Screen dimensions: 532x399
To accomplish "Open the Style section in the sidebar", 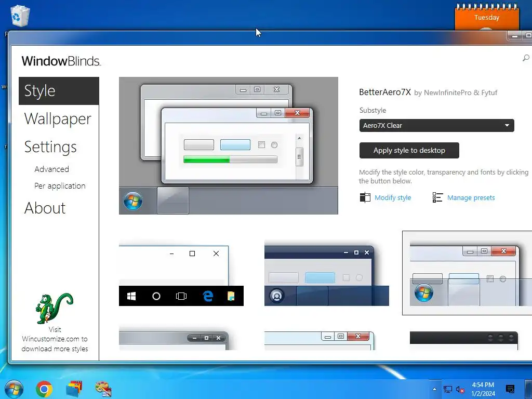I will [x=59, y=91].
